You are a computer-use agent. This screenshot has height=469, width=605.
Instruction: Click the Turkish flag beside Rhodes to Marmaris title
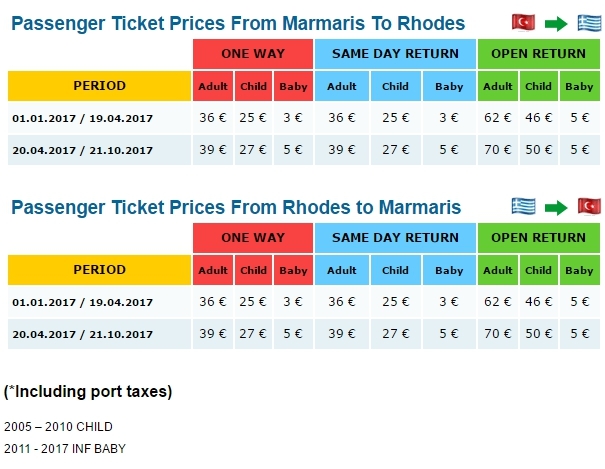click(x=588, y=207)
